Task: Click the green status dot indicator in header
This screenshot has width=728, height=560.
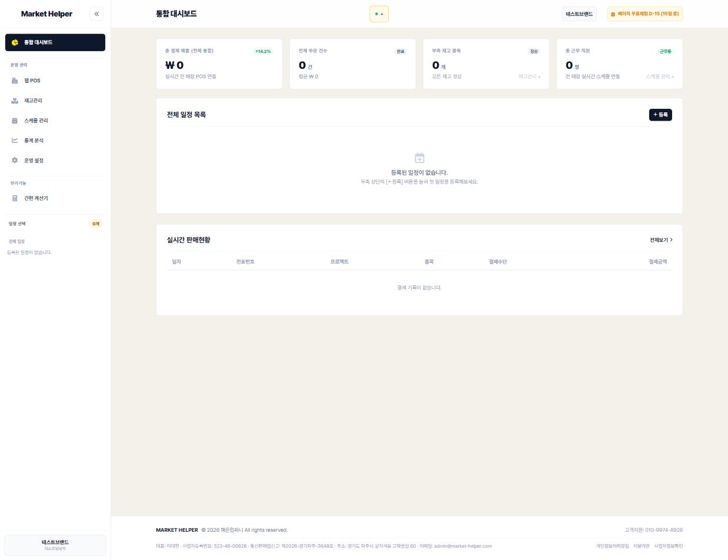Action: [x=376, y=14]
